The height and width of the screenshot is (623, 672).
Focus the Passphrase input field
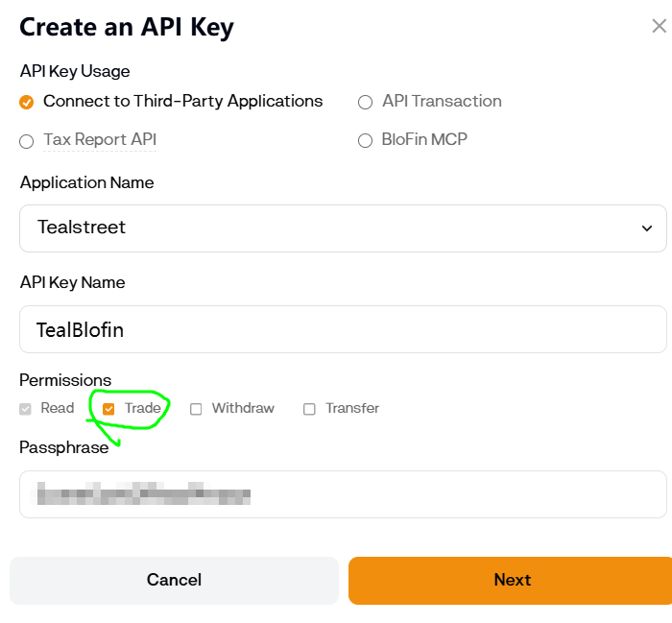coord(343,494)
